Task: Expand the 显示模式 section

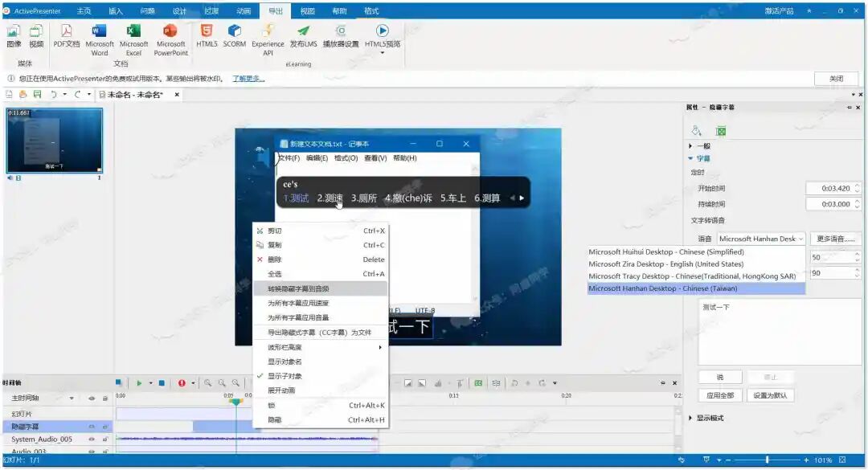Action: pyautogui.click(x=690, y=419)
